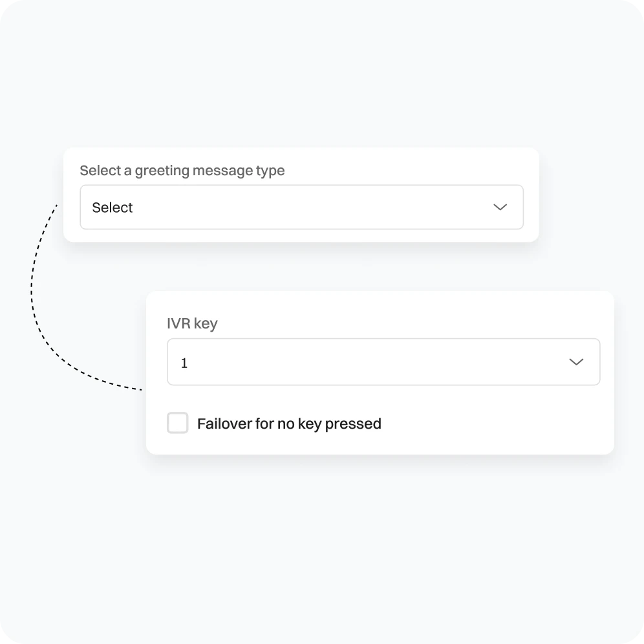This screenshot has height=644, width=644.
Task: Click the "Select" placeholder text
Action: pyautogui.click(x=113, y=208)
